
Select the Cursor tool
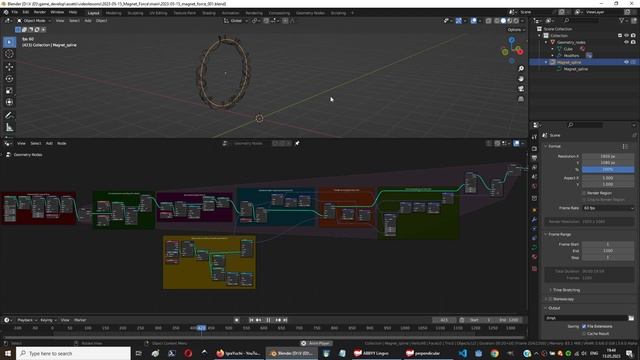click(9, 54)
